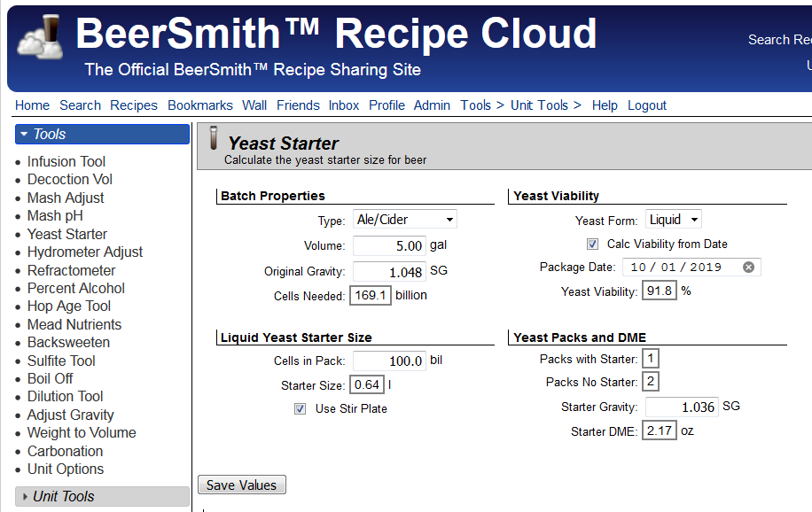Open the Carbonation tool

pos(66,451)
